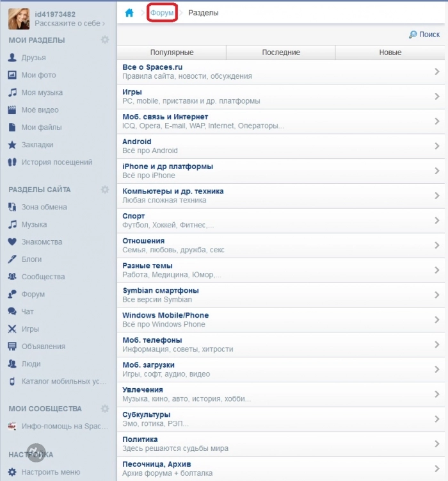
Task: Expand the Политика section chevron
Action: coord(437,444)
